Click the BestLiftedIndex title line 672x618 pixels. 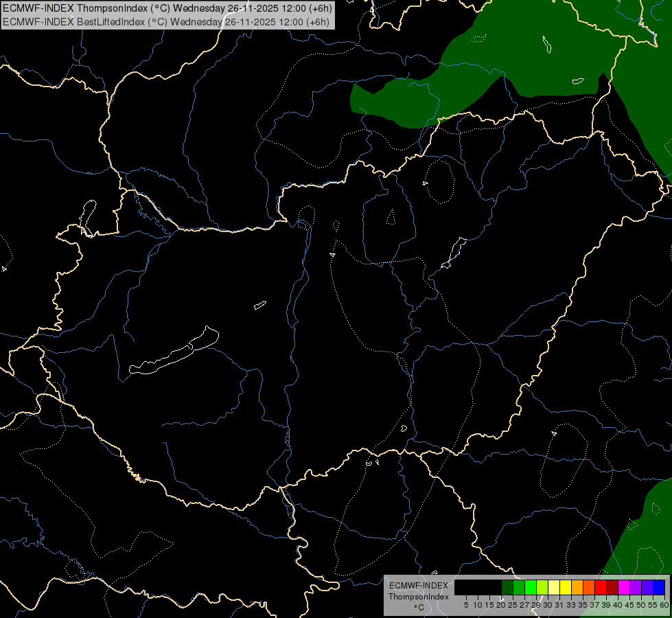tap(166, 22)
